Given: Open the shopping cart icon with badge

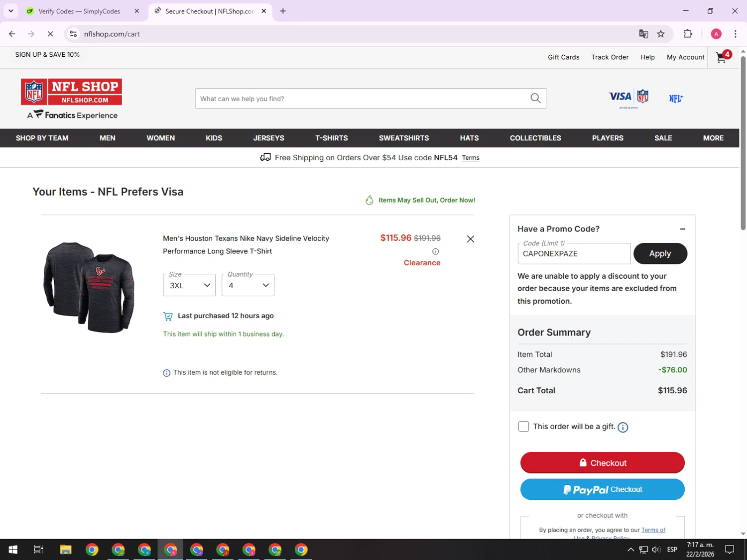Looking at the screenshot, I should click(723, 56).
